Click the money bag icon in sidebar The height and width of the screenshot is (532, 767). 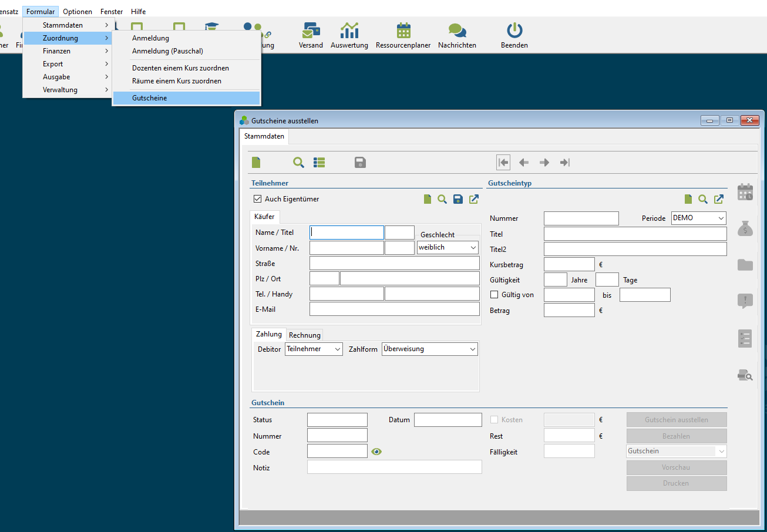tap(745, 228)
